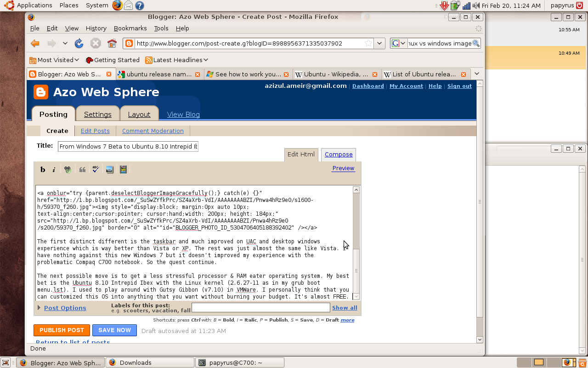588x368 pixels.
Task: Expand the Most Visited bookmarks folder
Action: (x=54, y=60)
